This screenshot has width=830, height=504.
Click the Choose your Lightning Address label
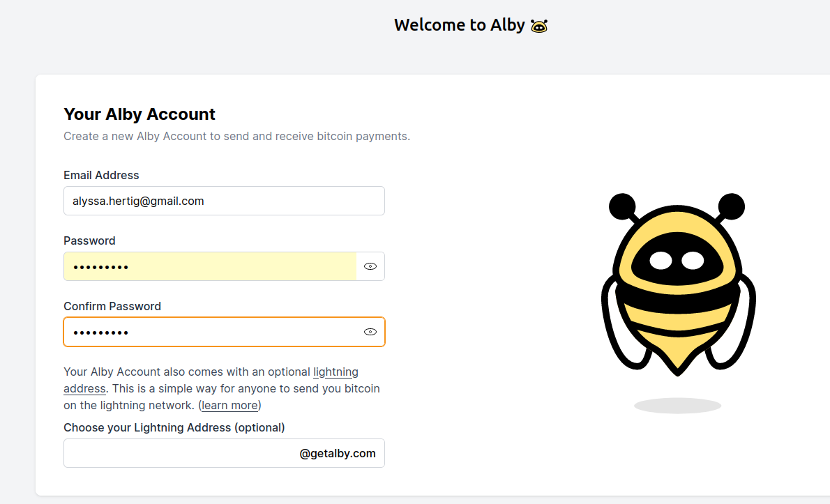coord(173,427)
